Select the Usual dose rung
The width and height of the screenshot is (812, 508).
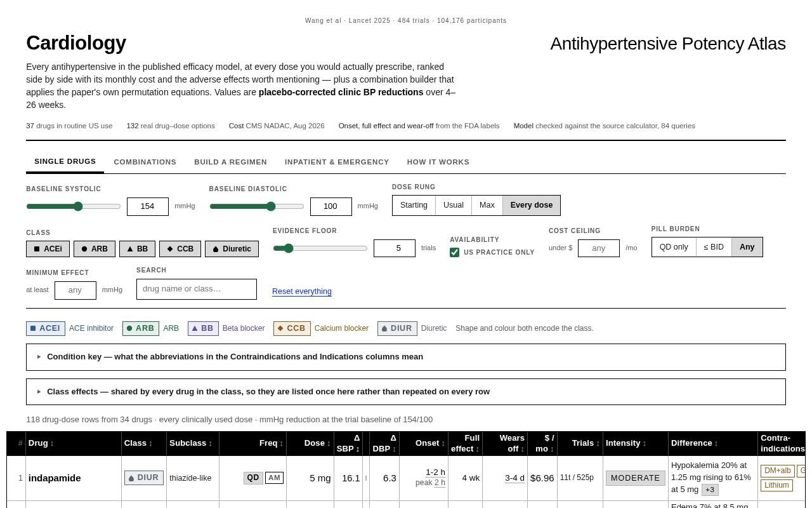click(454, 205)
